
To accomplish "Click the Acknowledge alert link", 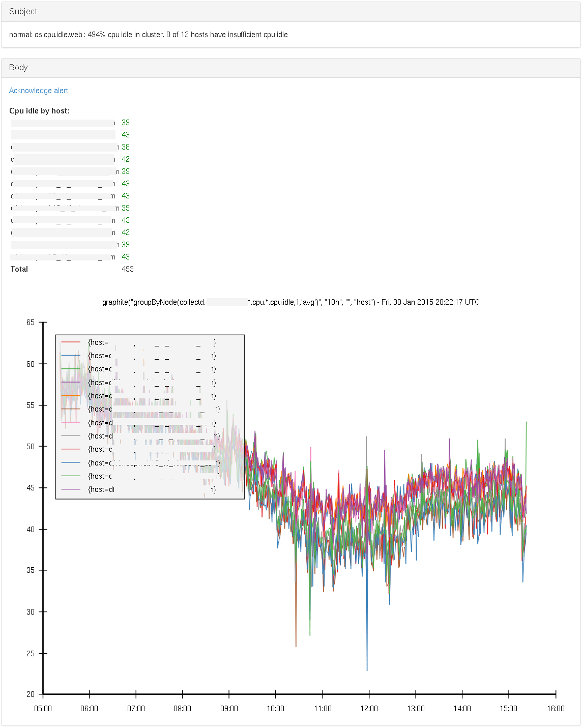I will click(x=39, y=91).
